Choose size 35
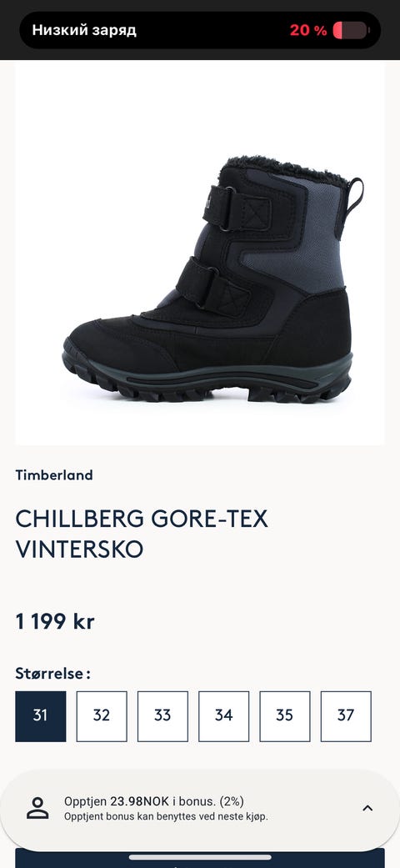This screenshot has height=868, width=400. pyautogui.click(x=285, y=715)
